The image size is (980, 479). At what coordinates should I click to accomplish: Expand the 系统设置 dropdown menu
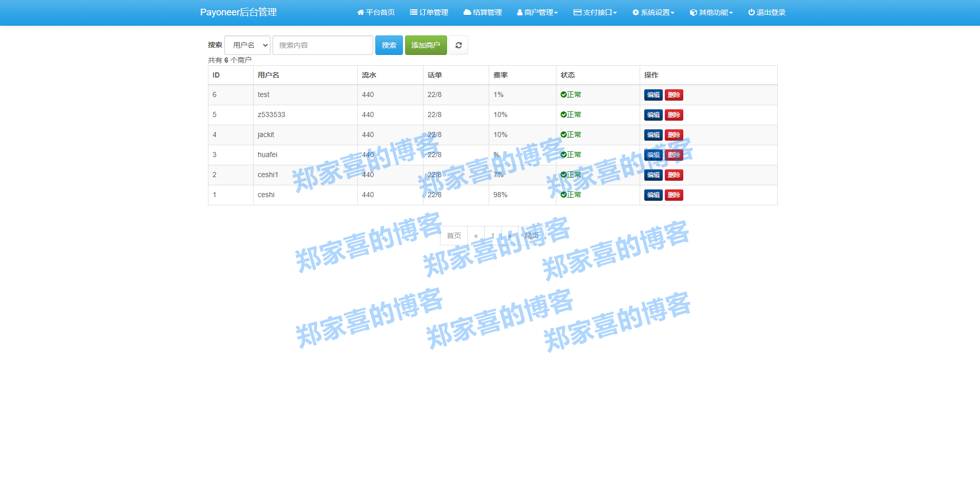pos(654,12)
